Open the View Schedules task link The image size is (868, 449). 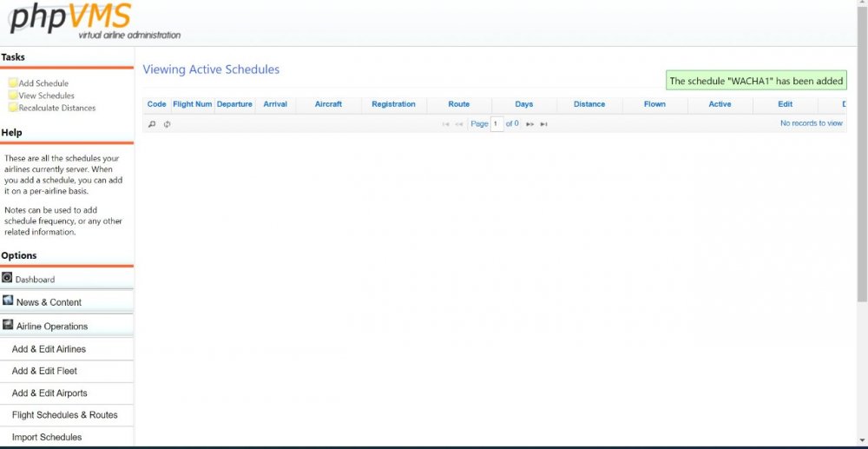[47, 96]
